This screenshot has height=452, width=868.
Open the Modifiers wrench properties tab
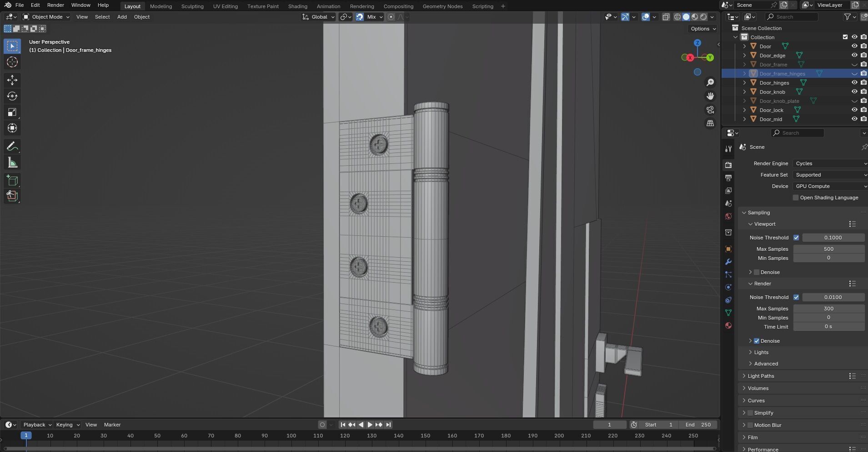(728, 262)
